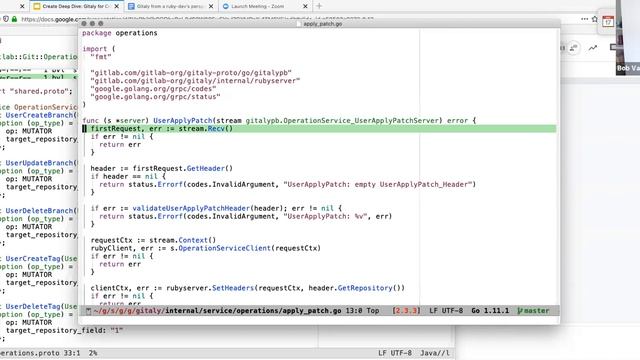640x360 pixels.
Task: Click the import path ending in 'gitalypb'
Action: [x=191, y=73]
